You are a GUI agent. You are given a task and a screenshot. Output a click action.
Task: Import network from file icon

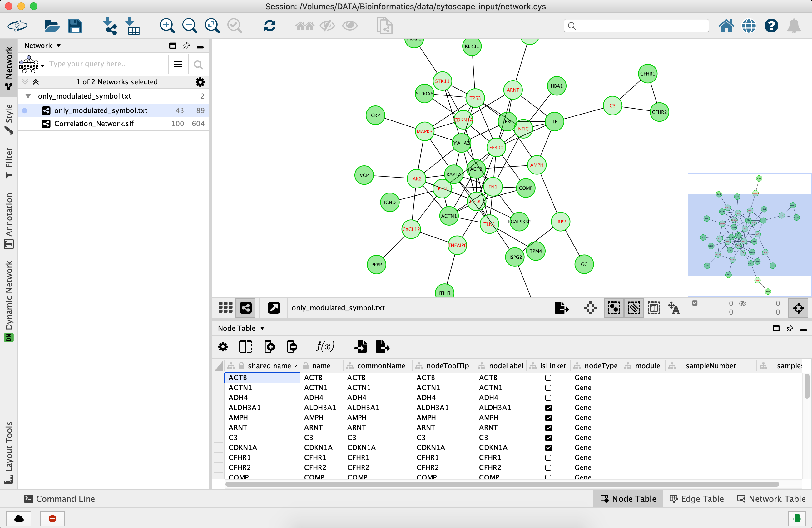[x=110, y=26]
